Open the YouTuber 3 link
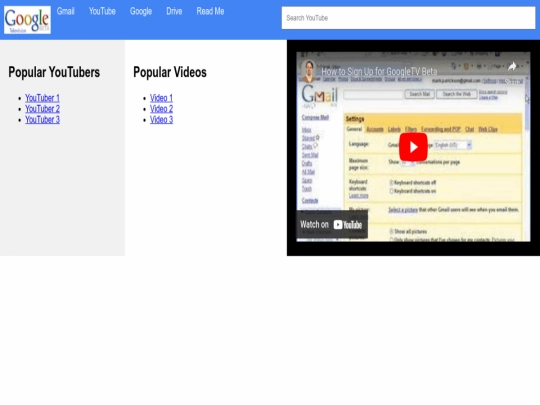540x405 pixels. coord(42,120)
